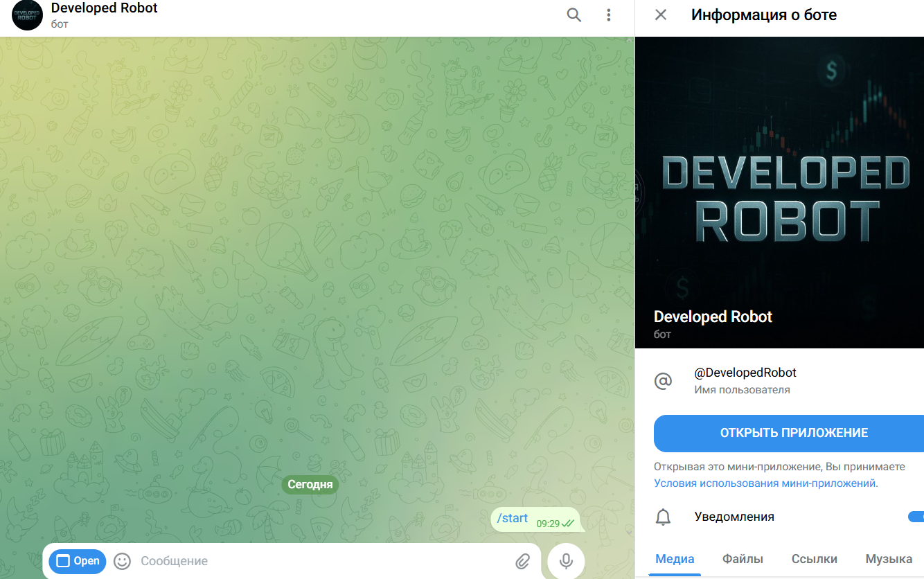
Task: Switch to the Файлы tab
Action: 743,558
